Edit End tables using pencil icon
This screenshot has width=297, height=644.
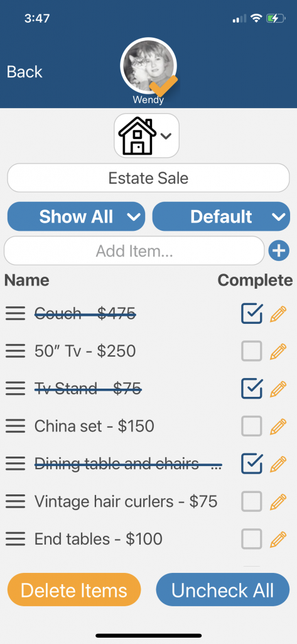pyautogui.click(x=278, y=539)
